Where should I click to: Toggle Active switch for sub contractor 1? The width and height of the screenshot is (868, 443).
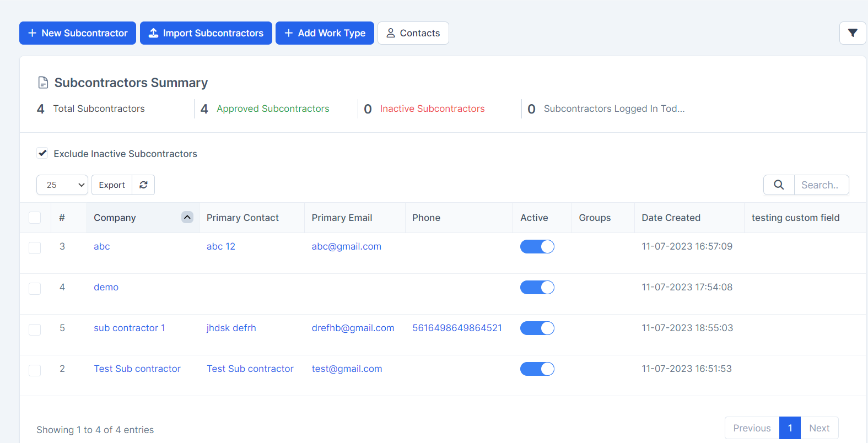tap(537, 328)
